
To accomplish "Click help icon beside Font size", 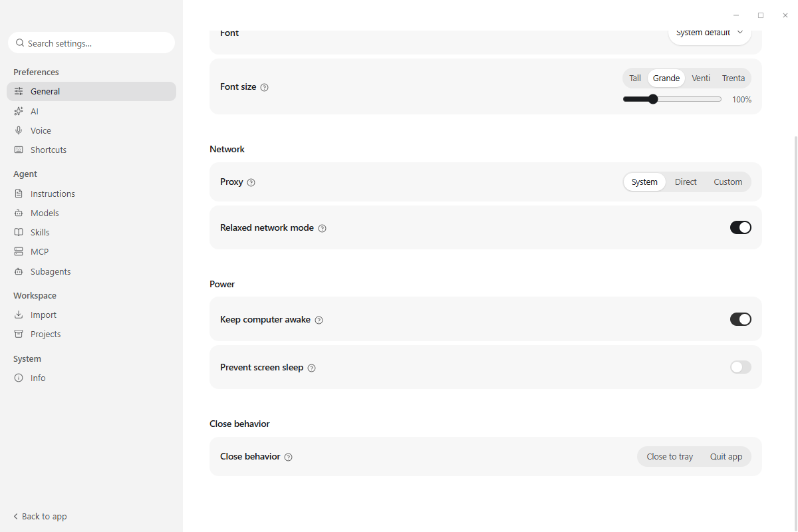I will point(265,87).
